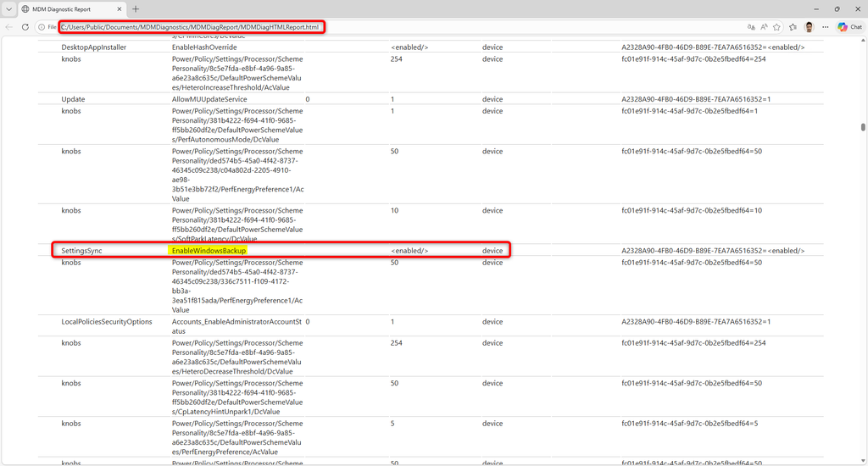868x466 pixels.
Task: Go back to previous page
Action: tap(8, 26)
